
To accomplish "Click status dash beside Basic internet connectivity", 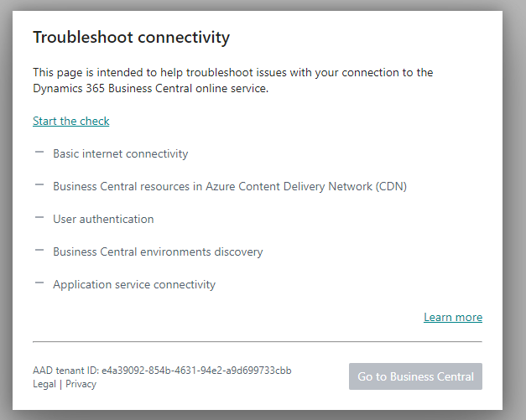I will pos(39,153).
